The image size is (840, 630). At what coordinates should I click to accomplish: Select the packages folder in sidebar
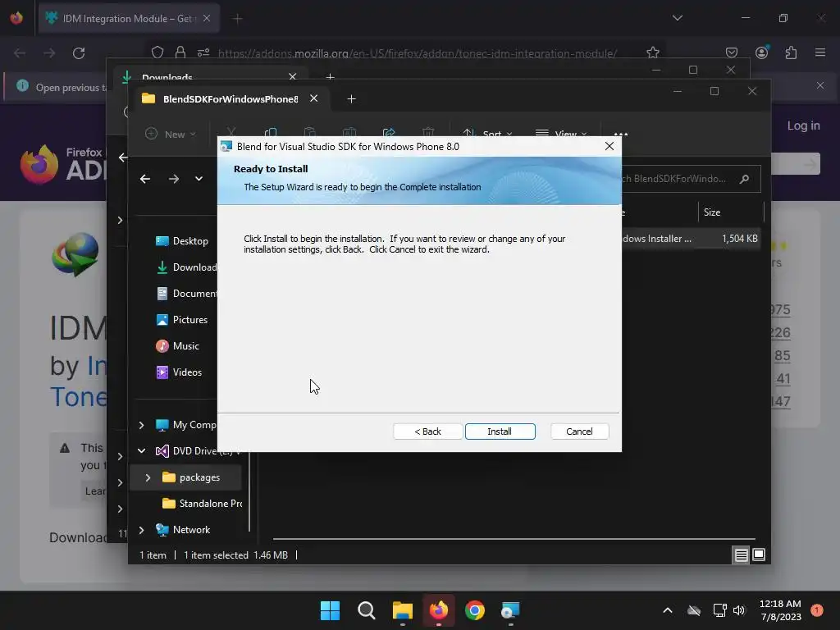191,477
